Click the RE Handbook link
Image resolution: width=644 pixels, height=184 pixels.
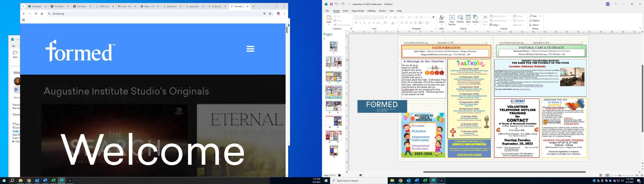419,131
